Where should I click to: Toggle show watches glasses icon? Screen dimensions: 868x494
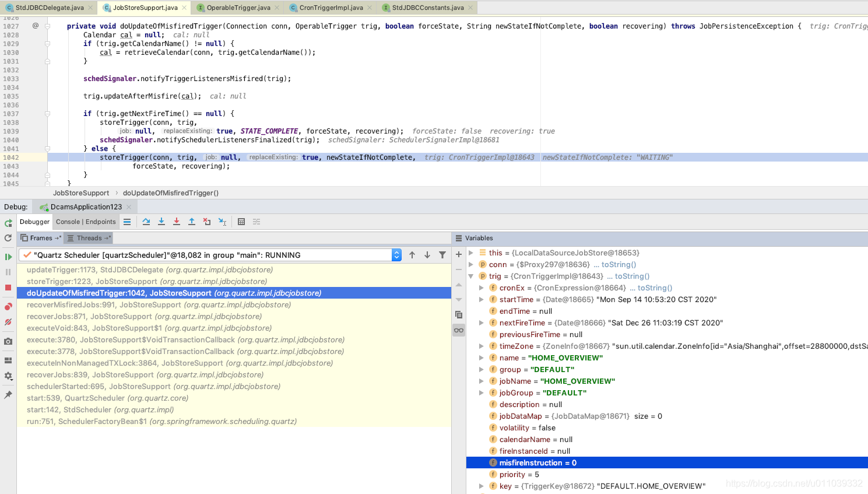[x=459, y=330]
